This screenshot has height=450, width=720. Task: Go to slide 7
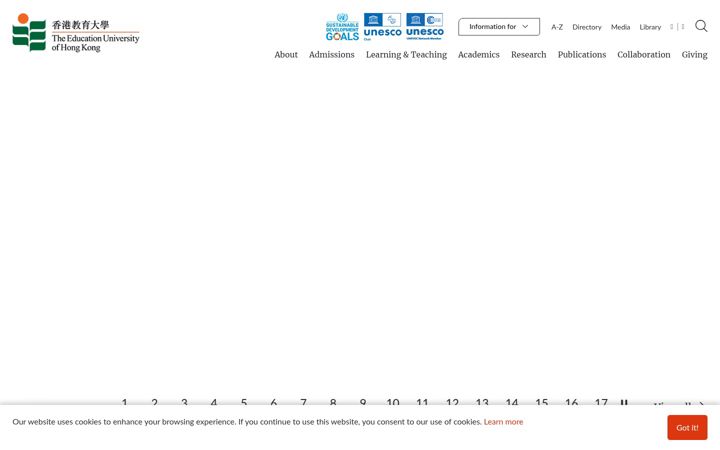click(303, 402)
